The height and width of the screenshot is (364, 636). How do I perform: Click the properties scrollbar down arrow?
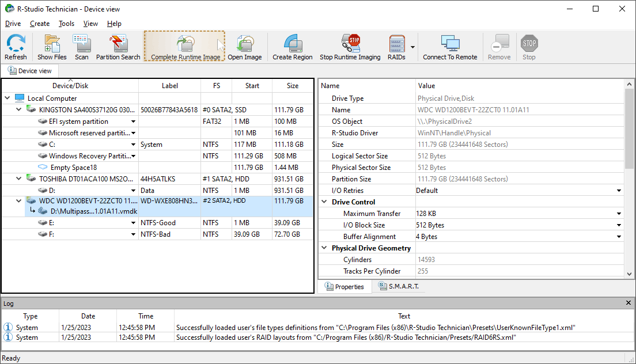pyautogui.click(x=629, y=274)
